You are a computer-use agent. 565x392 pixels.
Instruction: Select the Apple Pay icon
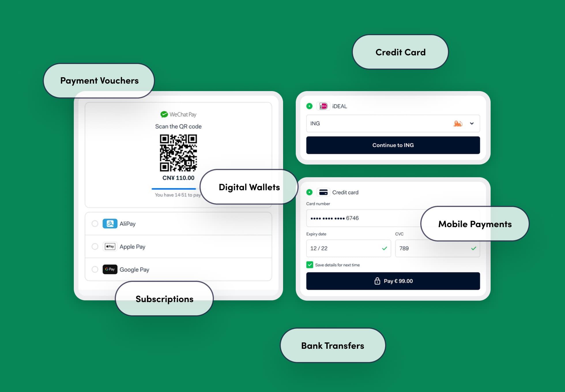pos(110,246)
